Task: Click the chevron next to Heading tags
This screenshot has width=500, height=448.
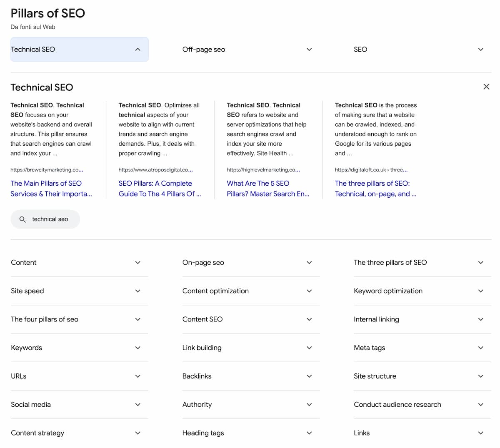Action: (x=309, y=433)
